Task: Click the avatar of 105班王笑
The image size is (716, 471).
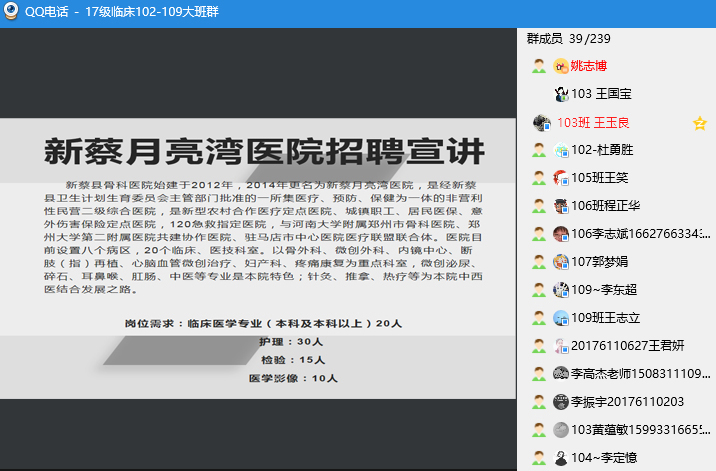Action: pyautogui.click(x=561, y=178)
